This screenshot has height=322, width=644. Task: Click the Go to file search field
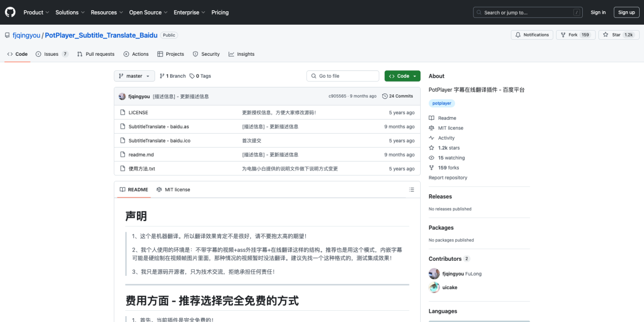(x=343, y=76)
